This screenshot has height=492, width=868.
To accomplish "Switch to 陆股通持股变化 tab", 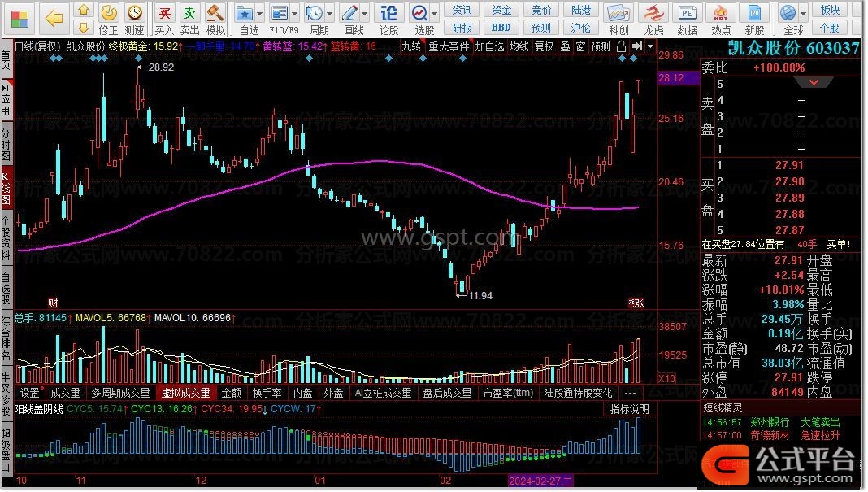I will 578,393.
